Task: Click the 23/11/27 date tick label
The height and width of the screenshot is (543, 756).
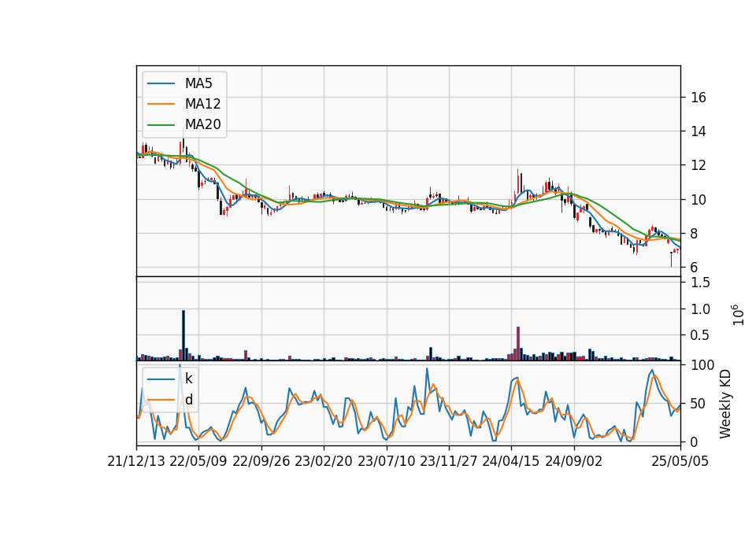Action: 448,461
